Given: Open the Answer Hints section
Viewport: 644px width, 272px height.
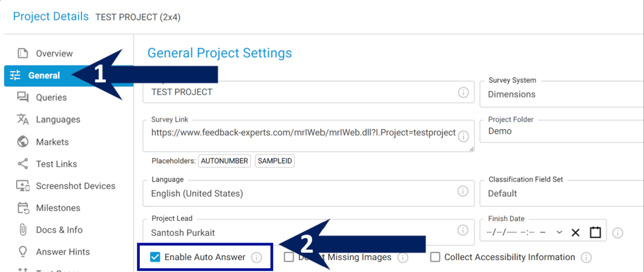Looking at the screenshot, I should point(62,252).
